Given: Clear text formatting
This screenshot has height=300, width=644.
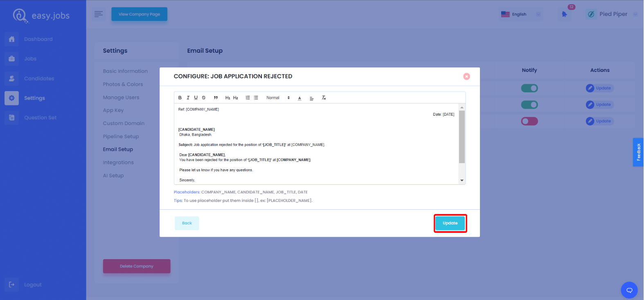Looking at the screenshot, I should [324, 98].
